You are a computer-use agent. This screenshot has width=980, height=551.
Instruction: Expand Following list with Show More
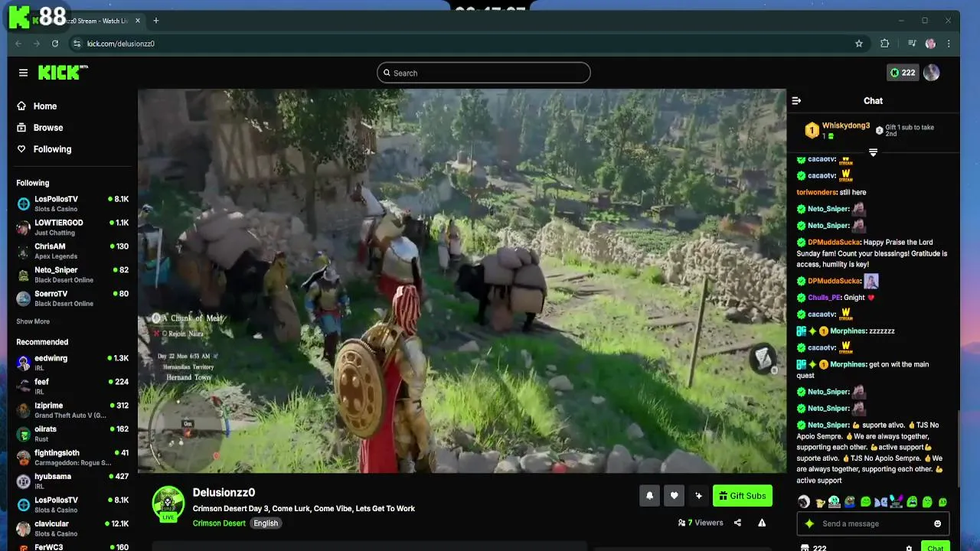(x=33, y=321)
